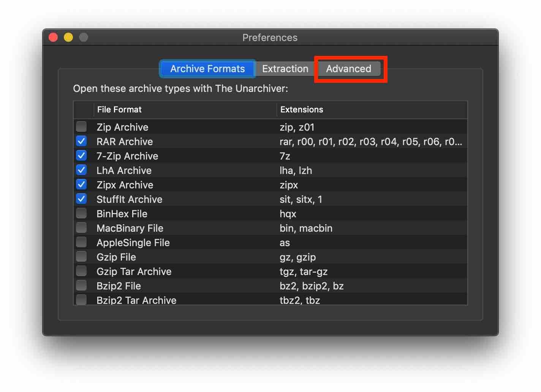The image size is (541, 392).
Task: Switch to the Advanced tab
Action: (x=348, y=69)
